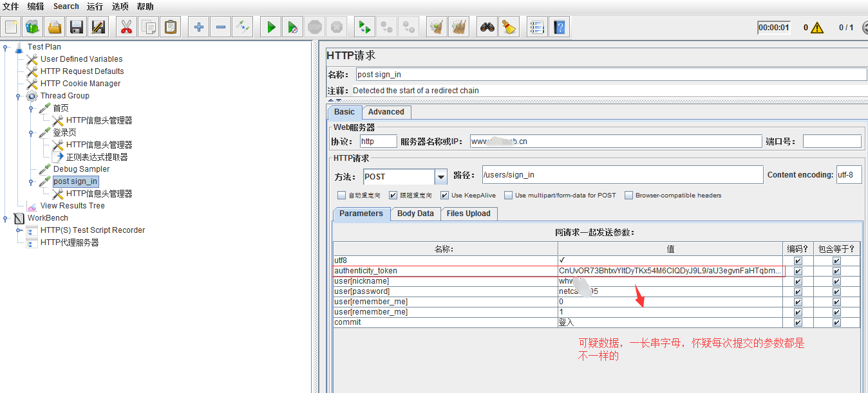Collapse the WorkBench node toggle
Screen dimensions: 868x393
(x=5, y=218)
